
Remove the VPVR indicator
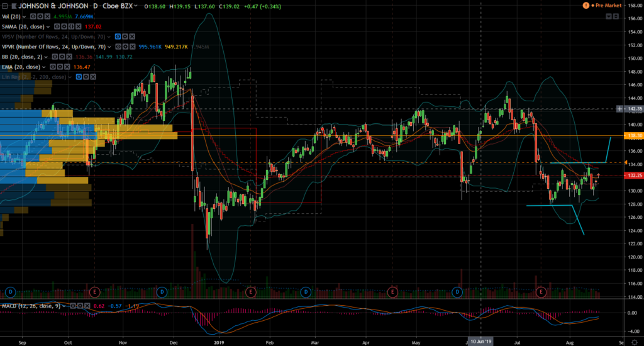(132, 47)
